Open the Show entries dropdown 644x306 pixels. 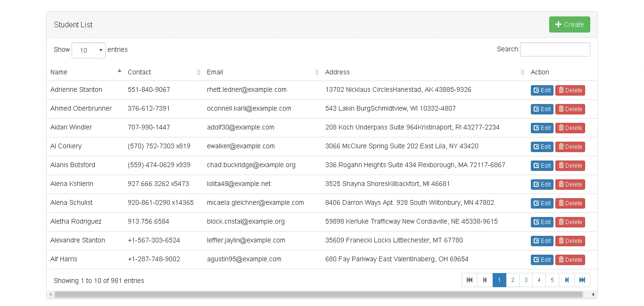pyautogui.click(x=88, y=50)
